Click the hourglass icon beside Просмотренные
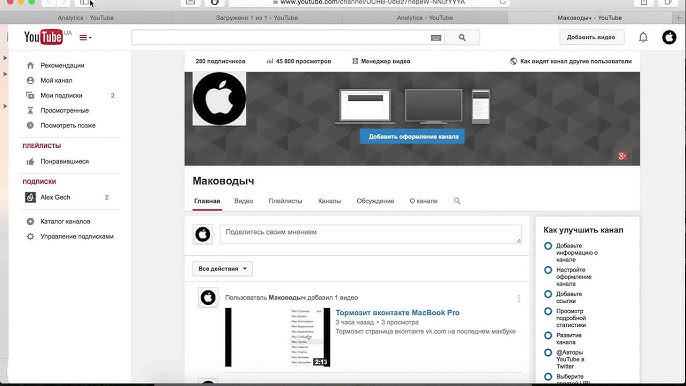This screenshot has width=686, height=386. (30, 110)
